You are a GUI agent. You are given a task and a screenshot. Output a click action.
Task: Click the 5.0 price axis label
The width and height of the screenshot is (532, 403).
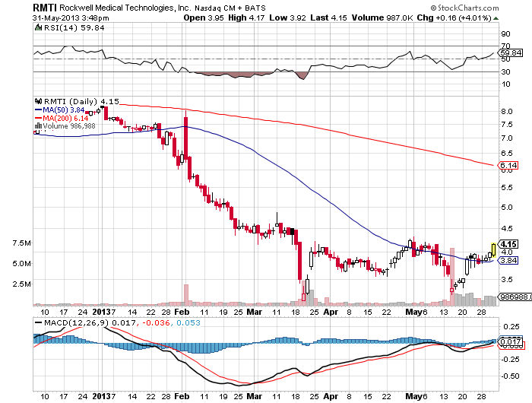click(507, 207)
